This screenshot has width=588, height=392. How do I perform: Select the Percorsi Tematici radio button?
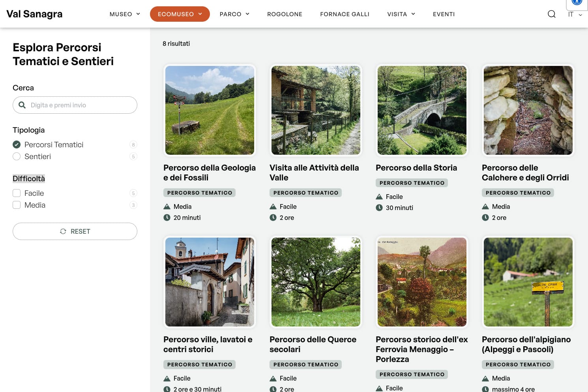[17, 144]
